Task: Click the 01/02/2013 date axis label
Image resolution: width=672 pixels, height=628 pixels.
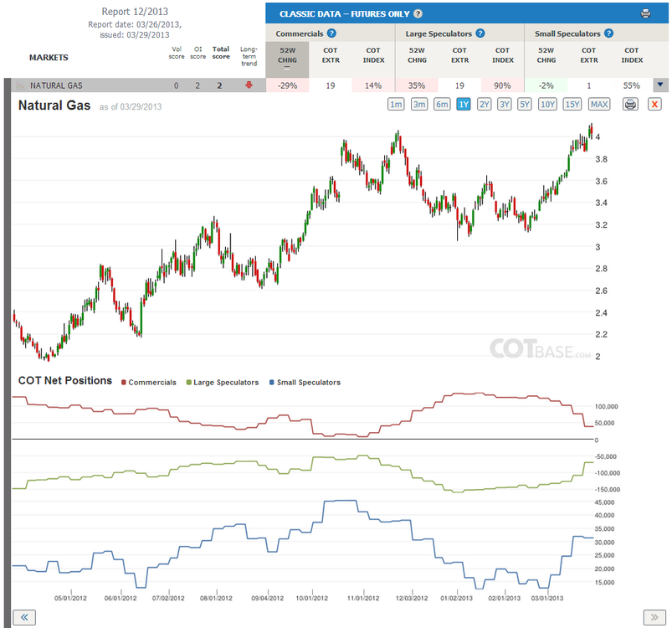Action: 456,598
